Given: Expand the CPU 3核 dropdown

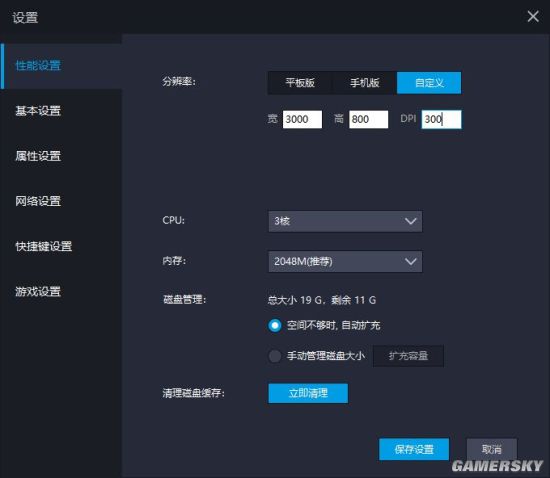Looking at the screenshot, I should tap(345, 221).
